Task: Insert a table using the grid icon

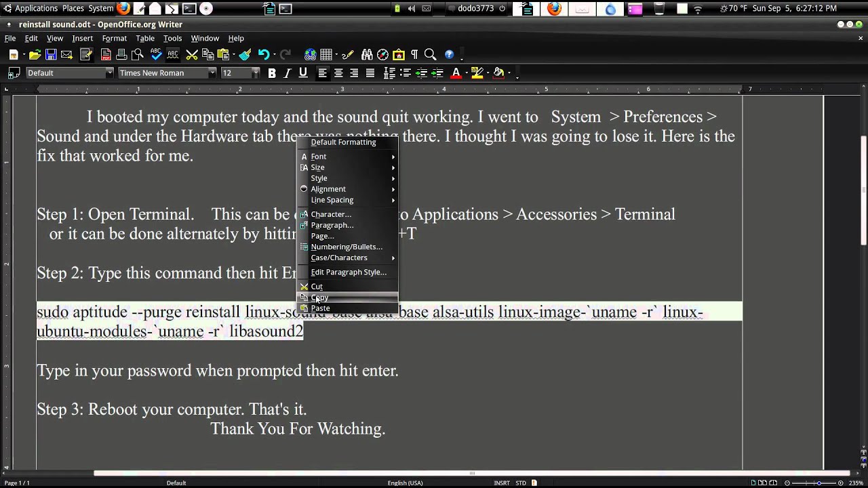Action: click(326, 55)
